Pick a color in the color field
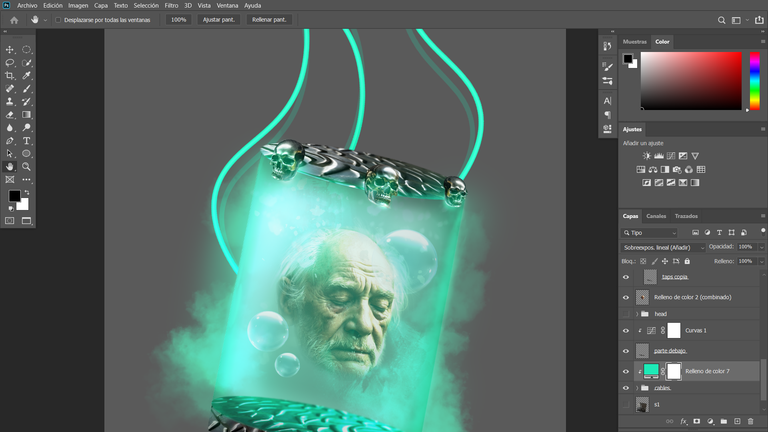Viewport: 768px width, 432px height. [691, 81]
